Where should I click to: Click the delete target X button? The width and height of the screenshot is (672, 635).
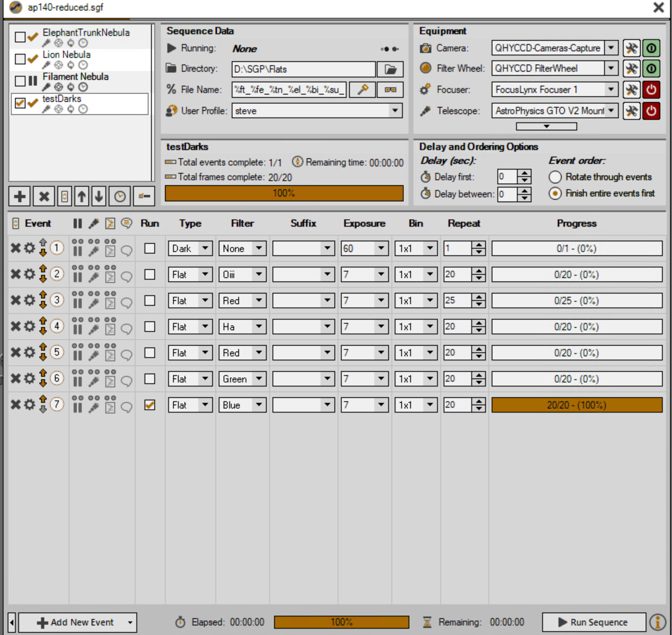coord(44,196)
